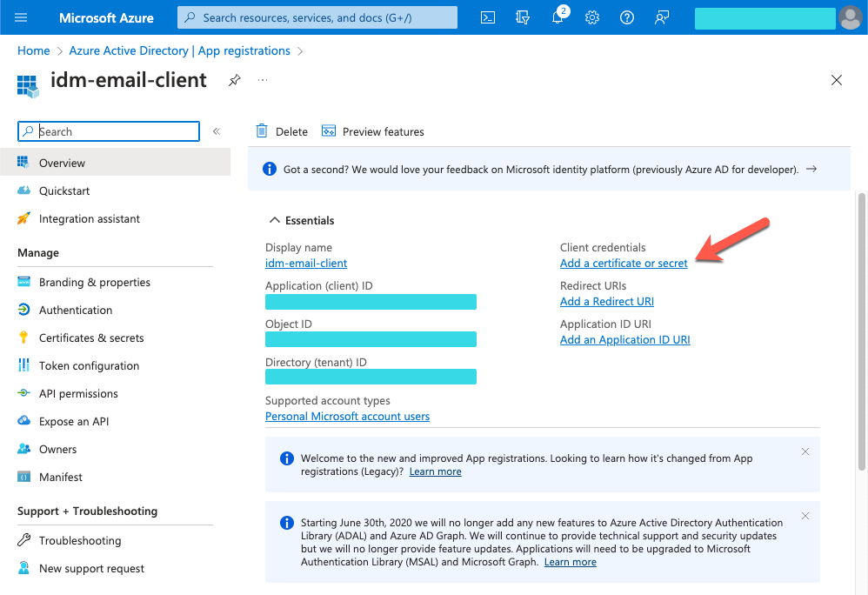The image size is (868, 595).
Task: Open the idm-email-client display name link
Action: tap(305, 263)
